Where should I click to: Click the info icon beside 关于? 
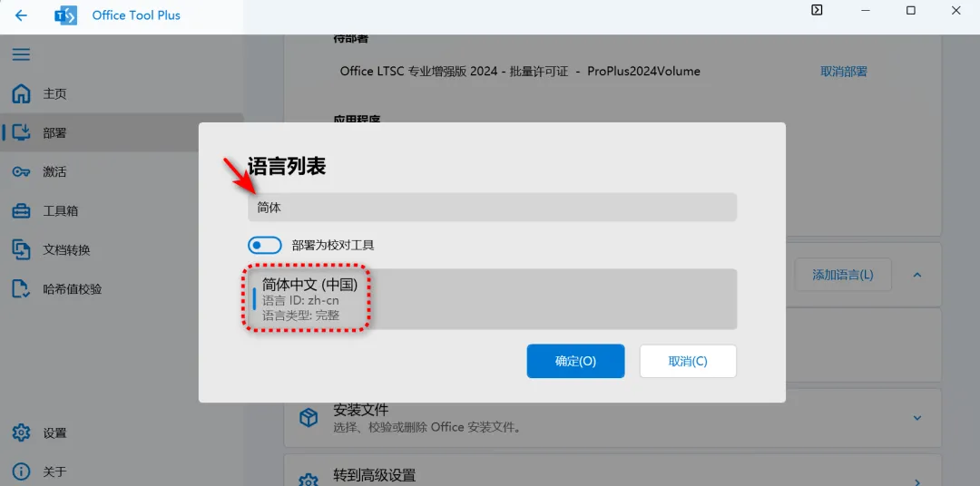[x=21, y=471]
